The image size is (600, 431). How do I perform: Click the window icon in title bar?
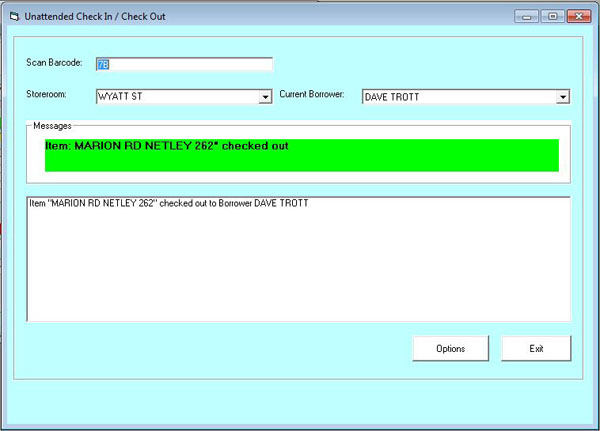point(15,16)
